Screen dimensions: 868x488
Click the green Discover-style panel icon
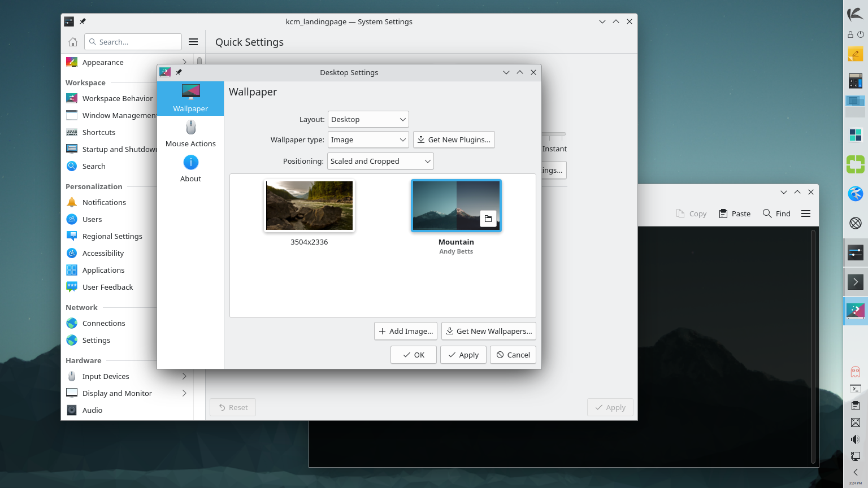pos(855,164)
